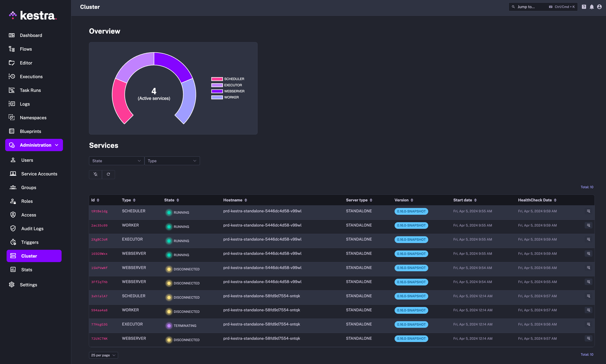
Task: Click the Access shield icon
Action: pyautogui.click(x=13, y=215)
